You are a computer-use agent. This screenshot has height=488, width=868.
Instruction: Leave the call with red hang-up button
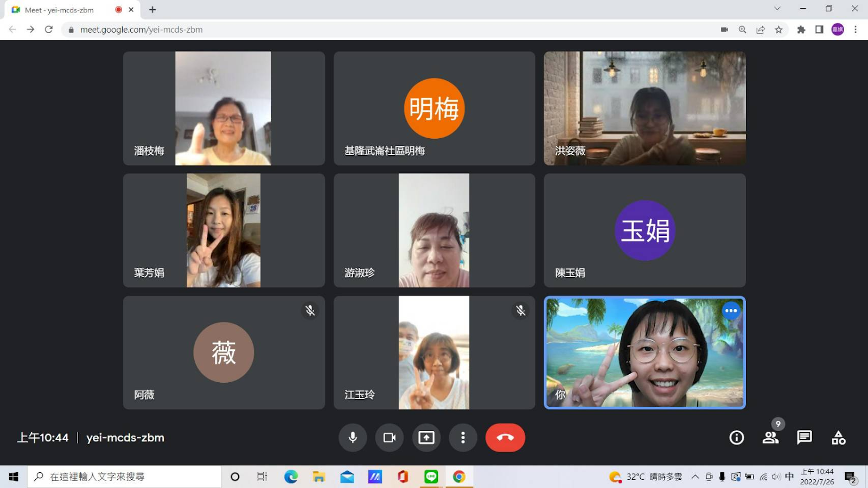[505, 438]
